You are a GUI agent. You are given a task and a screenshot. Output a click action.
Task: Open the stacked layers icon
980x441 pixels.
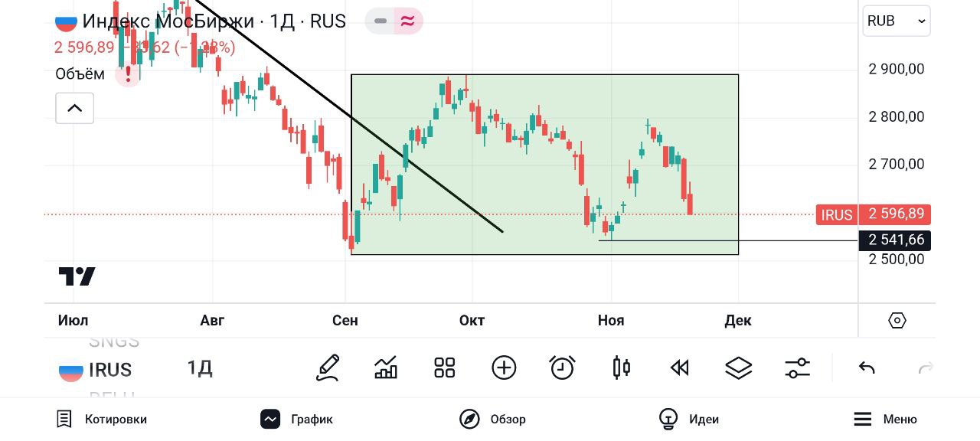[x=738, y=368]
